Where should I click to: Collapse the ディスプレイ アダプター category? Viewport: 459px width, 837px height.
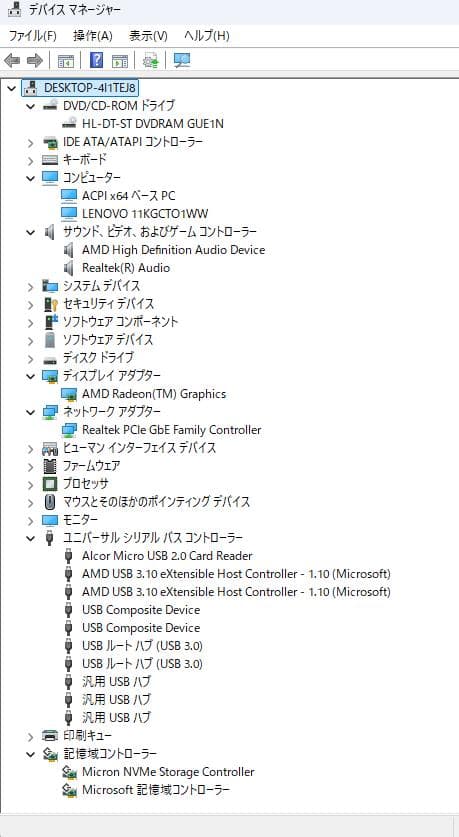tap(30, 376)
